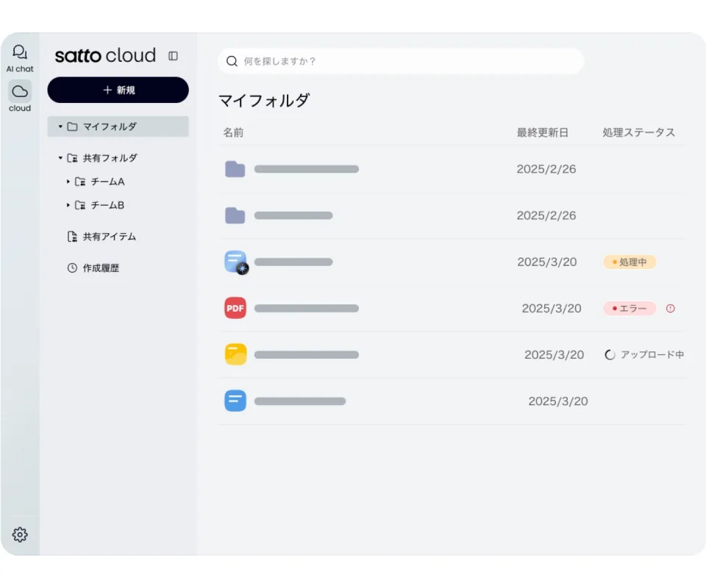Image resolution: width=706 pixels, height=588 pixels.
Task: Collapse sidebar with the panel toggle icon
Action: [173, 56]
